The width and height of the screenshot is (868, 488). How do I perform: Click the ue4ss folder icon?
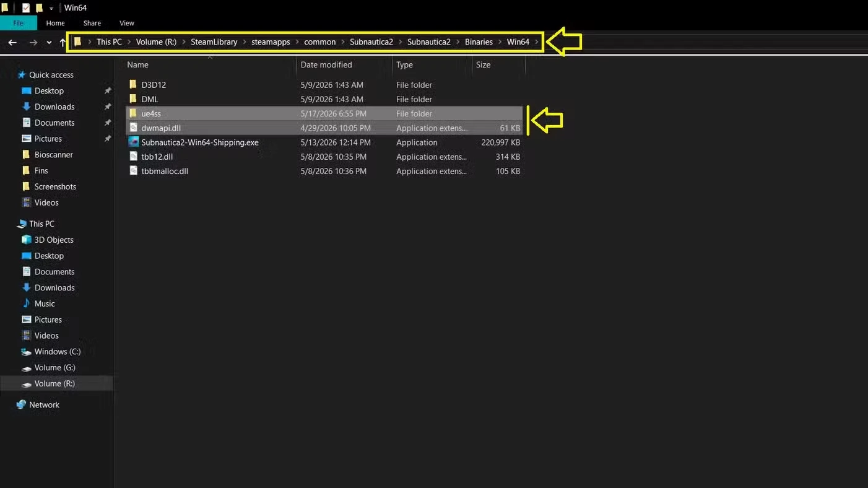pos(132,113)
